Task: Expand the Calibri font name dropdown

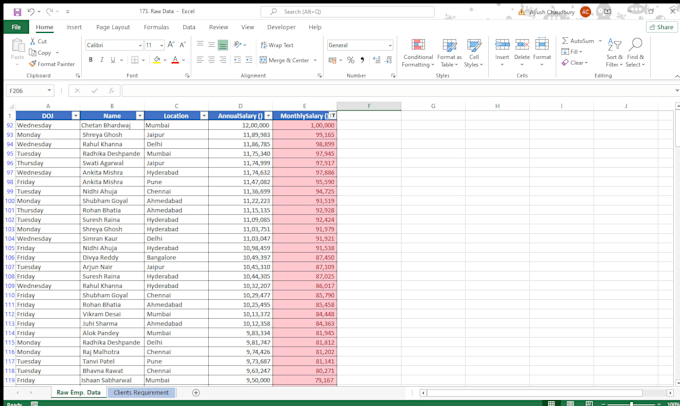Action: pos(140,45)
